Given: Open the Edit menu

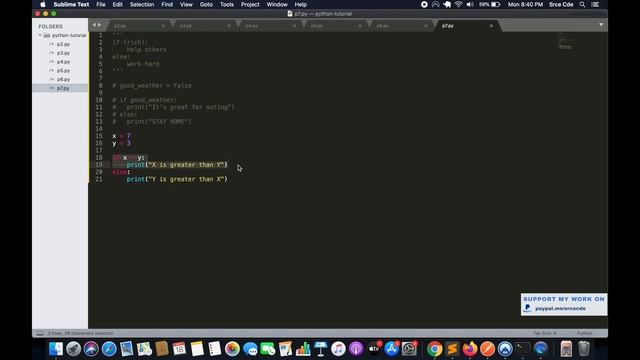Looking at the screenshot, I should pos(118,4).
